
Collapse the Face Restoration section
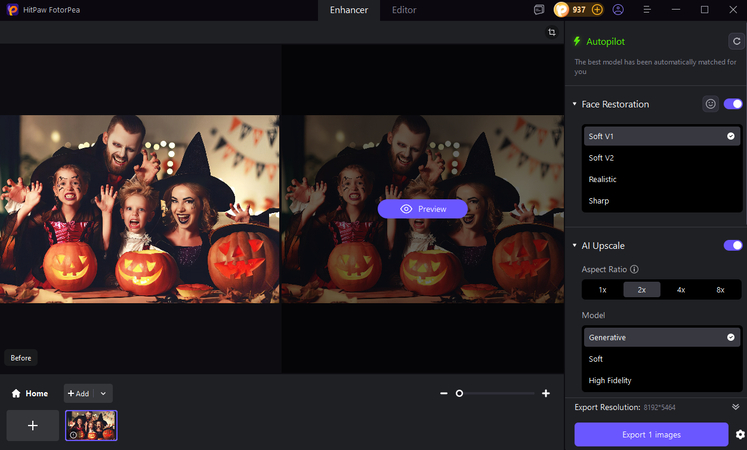[x=575, y=104]
